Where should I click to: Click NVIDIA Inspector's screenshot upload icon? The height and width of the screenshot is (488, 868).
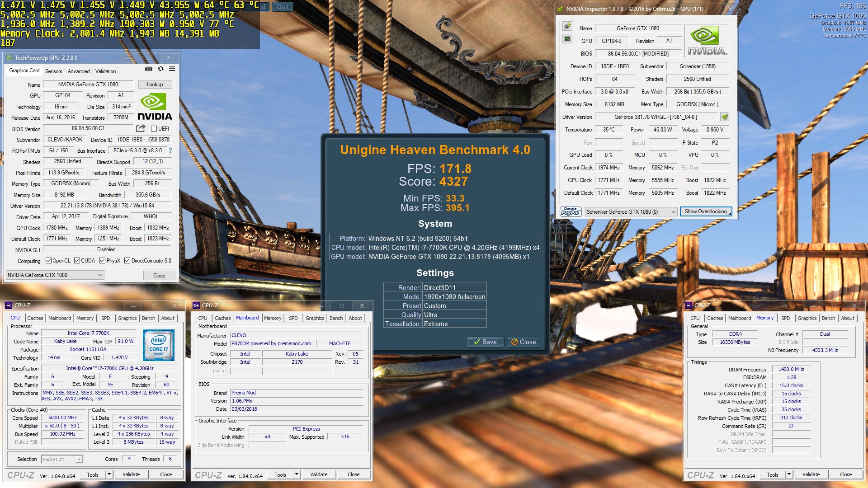(567, 26)
